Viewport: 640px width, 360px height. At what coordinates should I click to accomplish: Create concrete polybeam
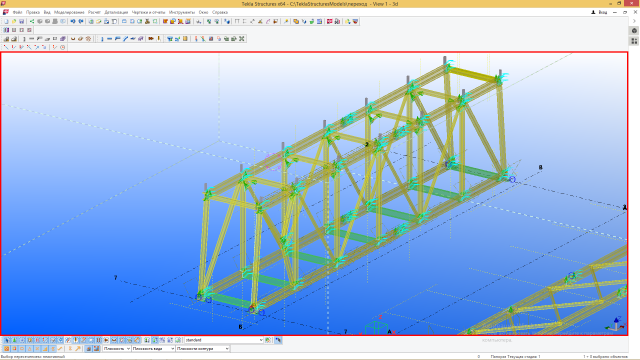[39, 39]
